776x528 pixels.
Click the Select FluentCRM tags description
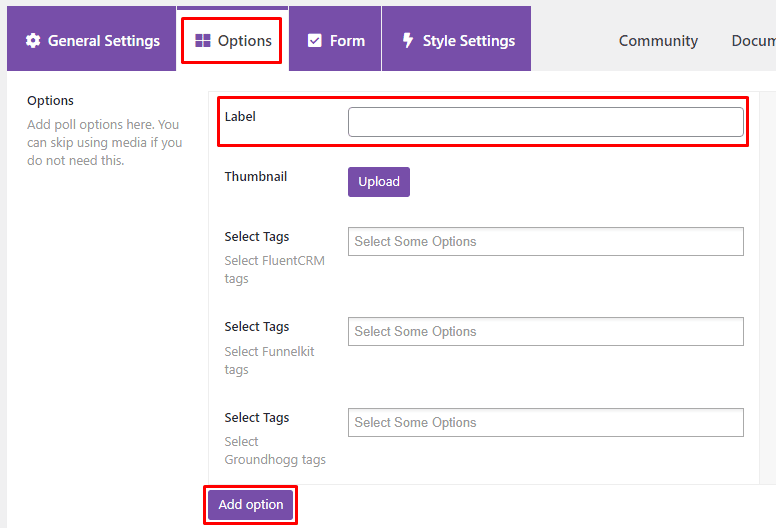pyautogui.click(x=275, y=269)
